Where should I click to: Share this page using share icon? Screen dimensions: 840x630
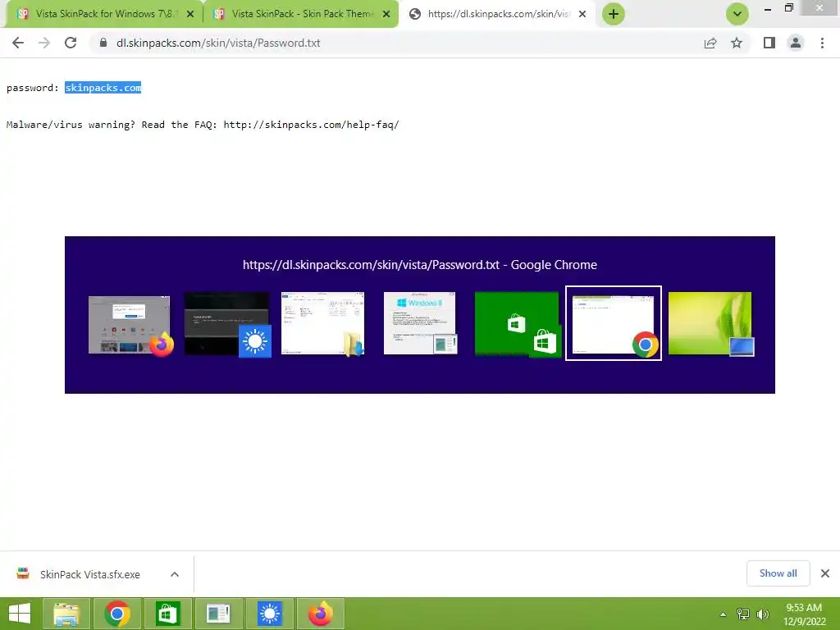(x=710, y=43)
